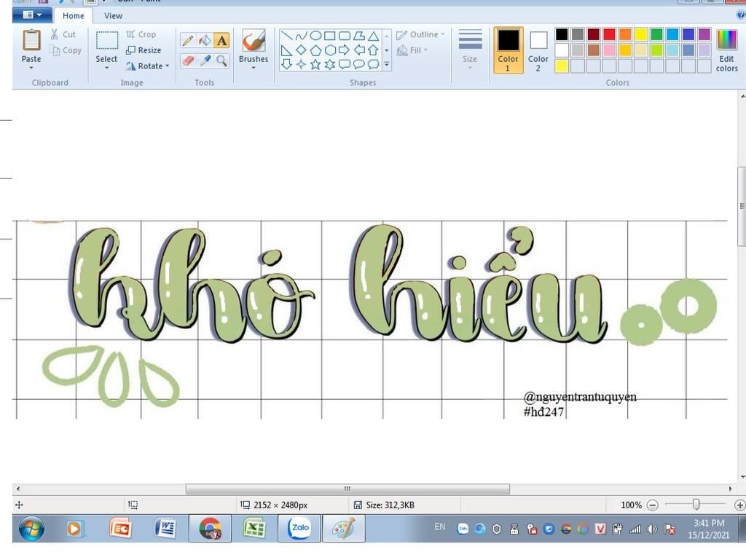Open the Windows Start menu
The image size is (746, 560).
32,528
